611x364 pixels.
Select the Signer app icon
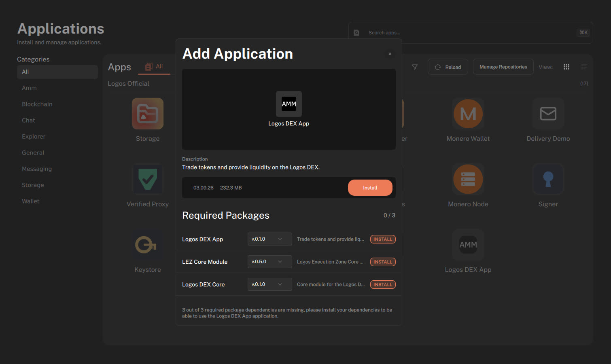[x=548, y=179]
